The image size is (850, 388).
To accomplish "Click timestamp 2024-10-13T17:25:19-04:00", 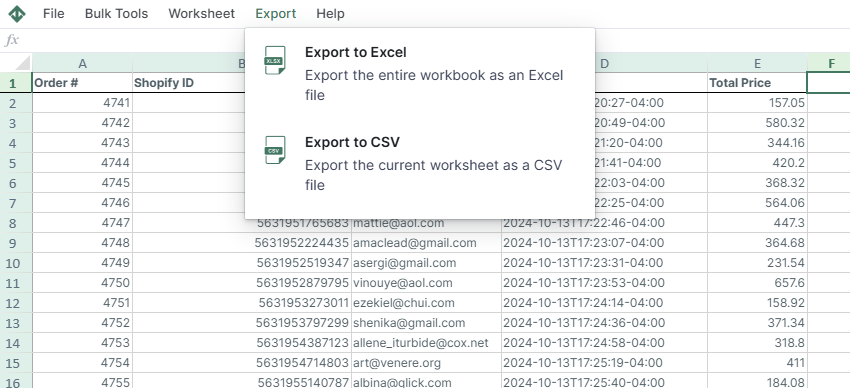I will [x=604, y=364].
